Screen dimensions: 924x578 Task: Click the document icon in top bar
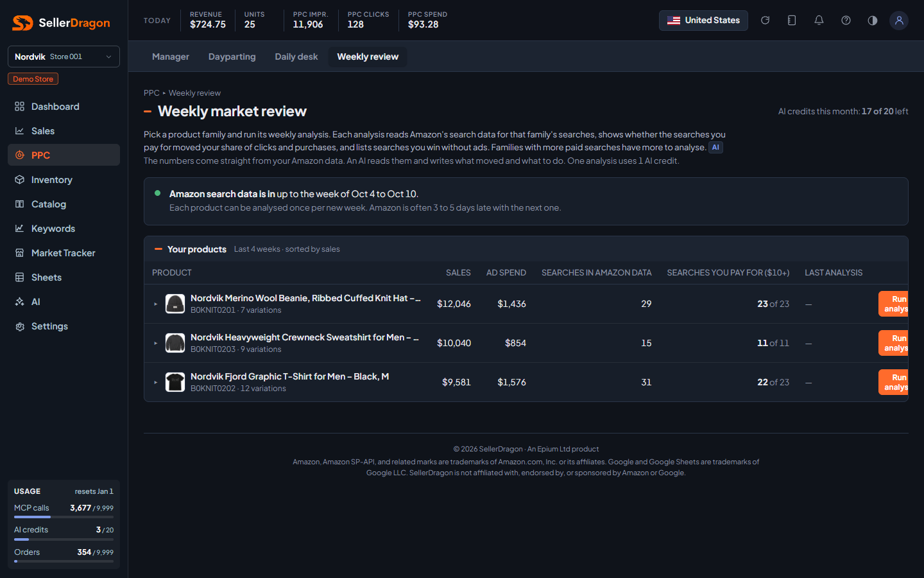click(x=792, y=21)
